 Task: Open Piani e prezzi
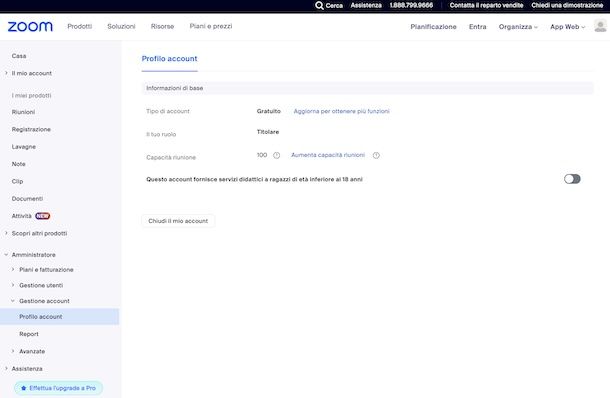tap(211, 26)
